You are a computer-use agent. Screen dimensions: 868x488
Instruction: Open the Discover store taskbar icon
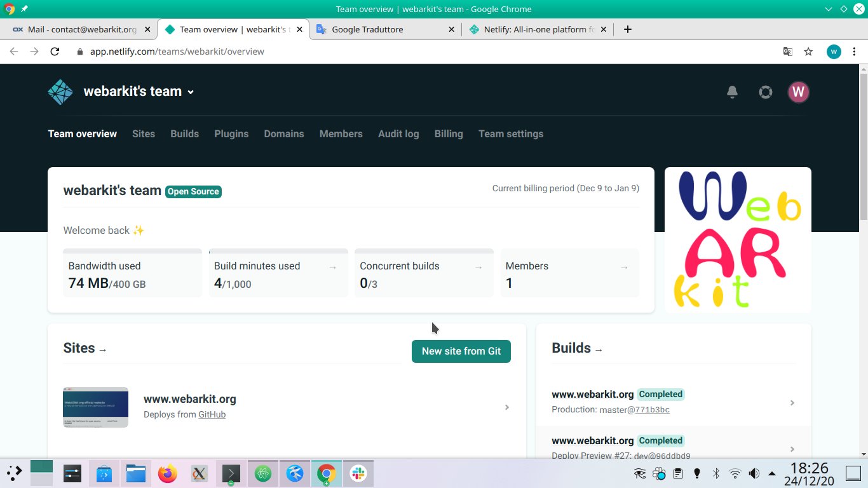click(x=104, y=473)
